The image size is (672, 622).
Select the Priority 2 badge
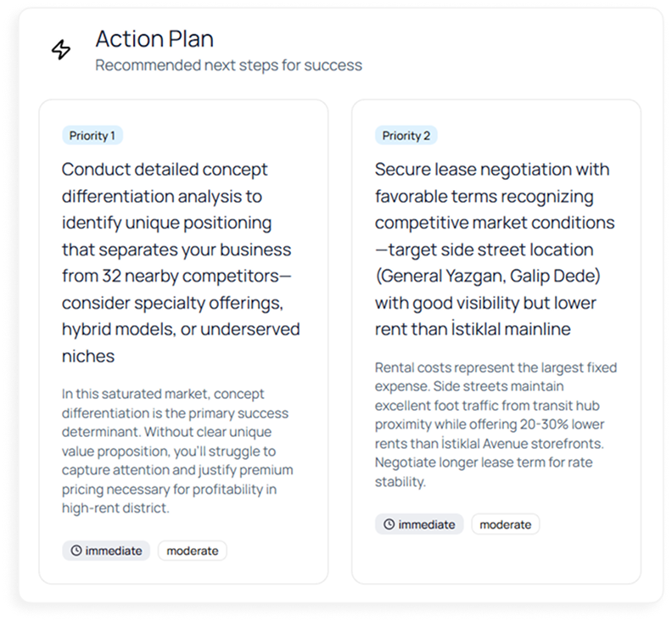[x=406, y=136]
